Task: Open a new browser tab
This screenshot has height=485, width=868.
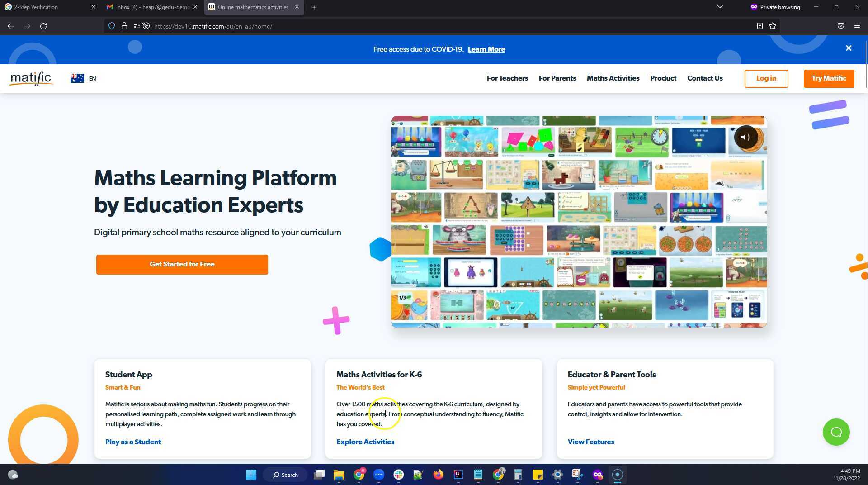Action: pyautogui.click(x=314, y=7)
